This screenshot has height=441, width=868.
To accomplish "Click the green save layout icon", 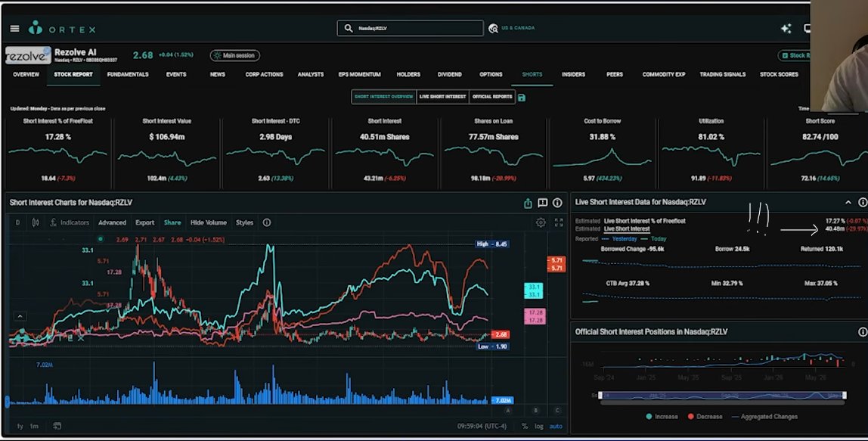I will coord(522,98).
